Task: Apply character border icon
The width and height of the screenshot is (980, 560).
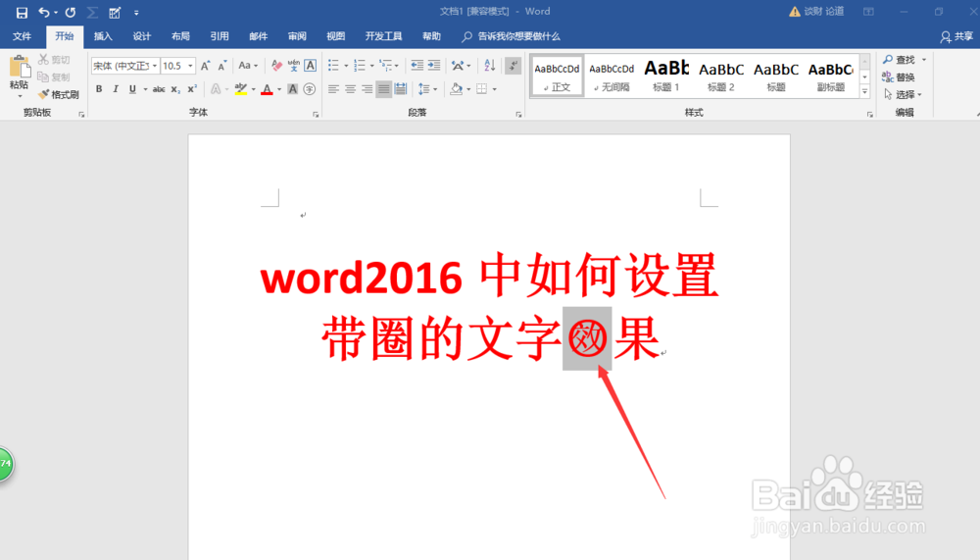Action: coord(310,66)
